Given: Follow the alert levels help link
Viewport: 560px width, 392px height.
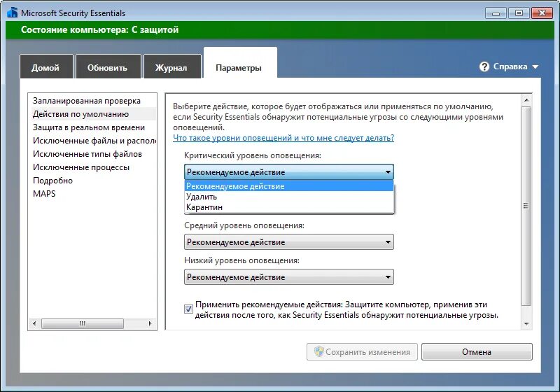Looking at the screenshot, I should tap(283, 138).
